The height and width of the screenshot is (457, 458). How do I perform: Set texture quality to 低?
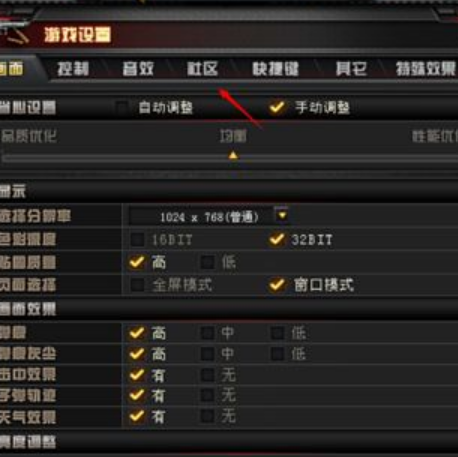[x=208, y=262]
